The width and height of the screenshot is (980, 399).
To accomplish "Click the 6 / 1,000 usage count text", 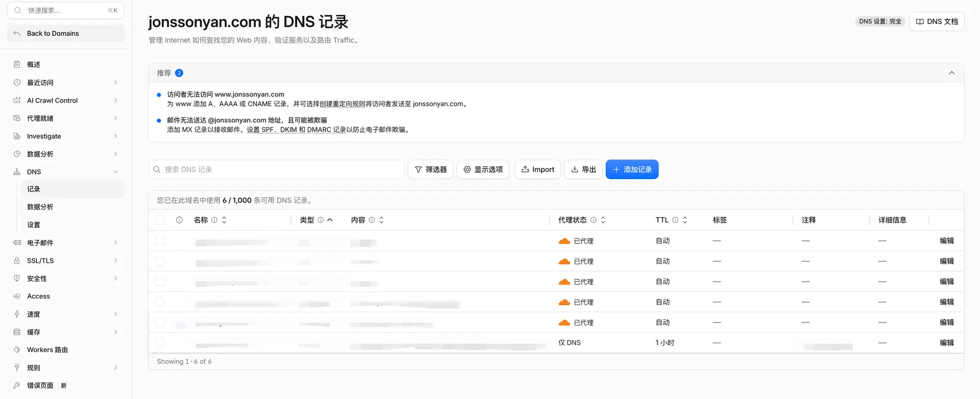I will point(237,200).
